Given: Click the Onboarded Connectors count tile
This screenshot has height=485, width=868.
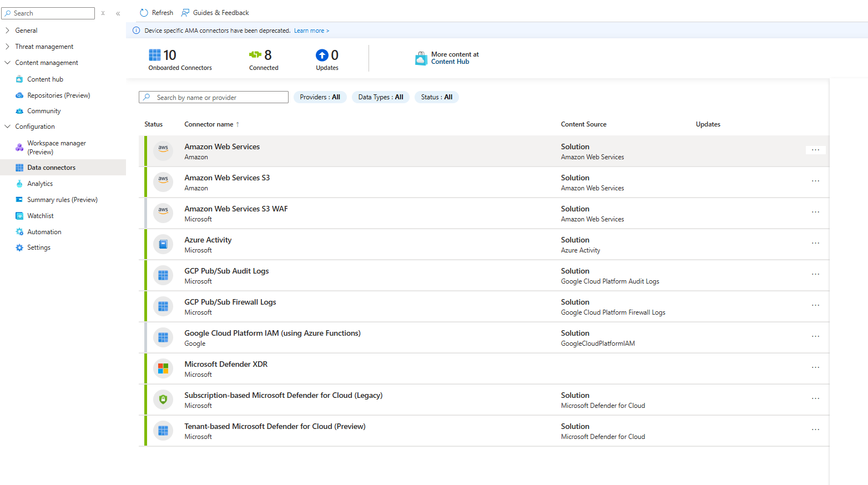Looking at the screenshot, I should point(180,60).
